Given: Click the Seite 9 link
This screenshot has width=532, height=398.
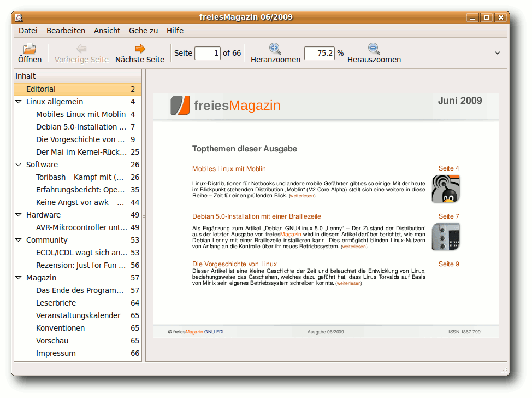Looking at the screenshot, I should click(448, 264).
